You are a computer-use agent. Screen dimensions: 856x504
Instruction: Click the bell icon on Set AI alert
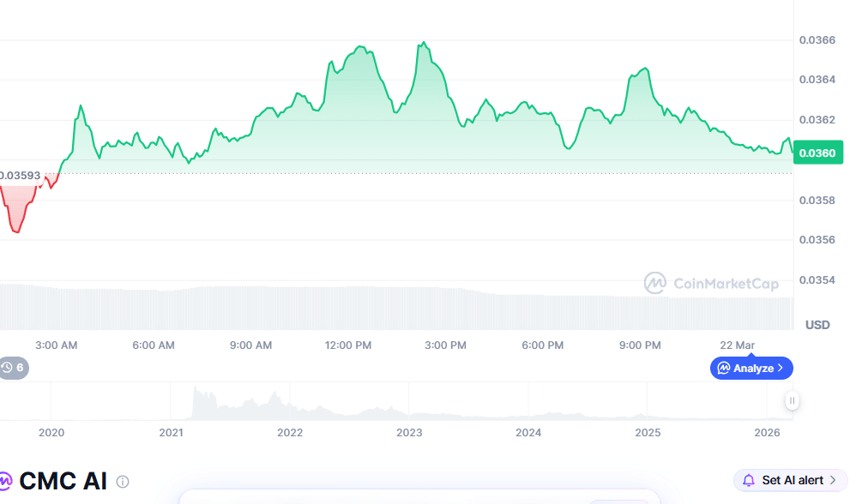coord(748,479)
